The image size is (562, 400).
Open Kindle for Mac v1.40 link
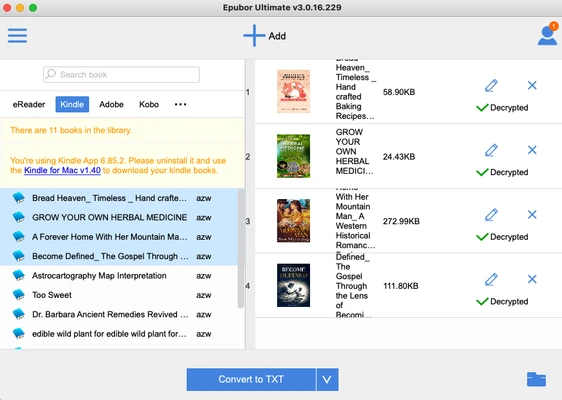click(62, 170)
